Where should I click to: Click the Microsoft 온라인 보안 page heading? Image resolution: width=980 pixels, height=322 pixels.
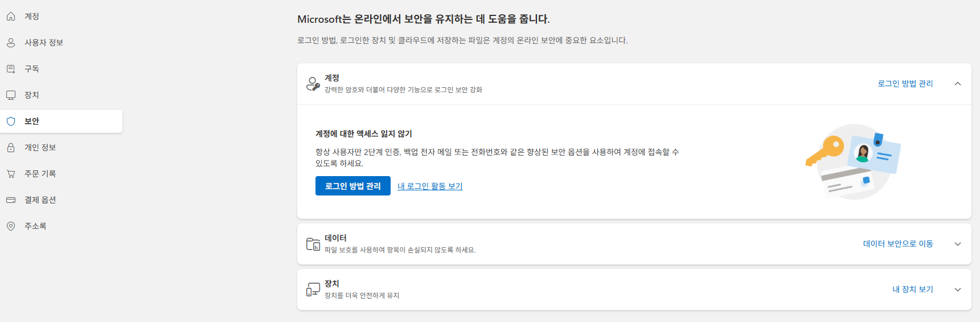[424, 19]
